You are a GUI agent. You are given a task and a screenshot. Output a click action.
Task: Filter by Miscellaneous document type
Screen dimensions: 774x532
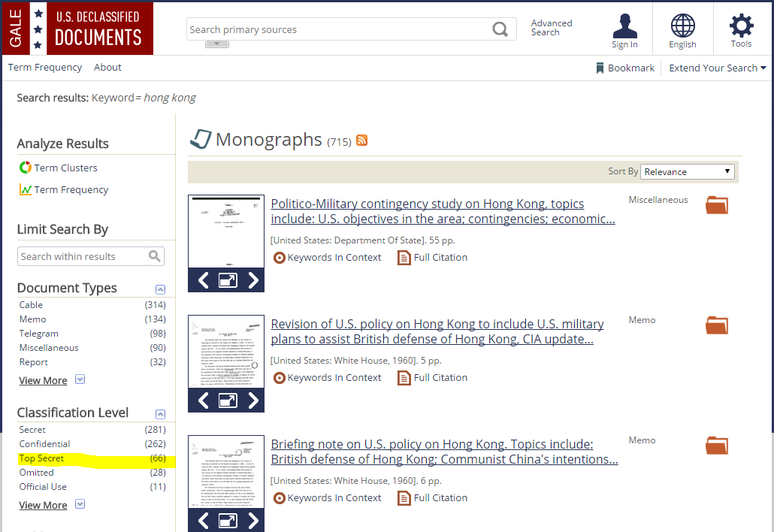tap(92, 348)
